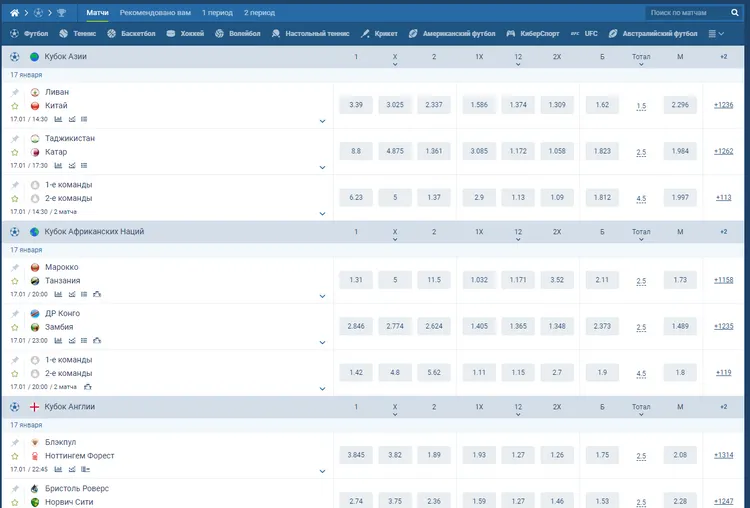Bet on Ливан win at 3.39
Viewport: 750px width, 508px height.
tap(356, 105)
